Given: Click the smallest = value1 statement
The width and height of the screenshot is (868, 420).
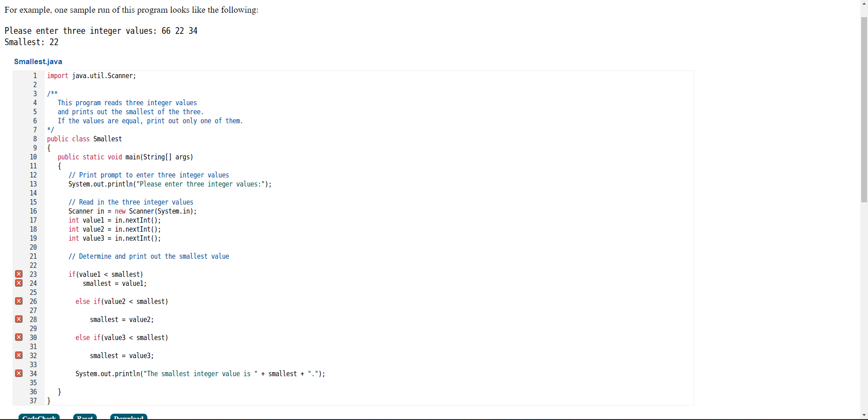Looking at the screenshot, I should pyautogui.click(x=114, y=284).
